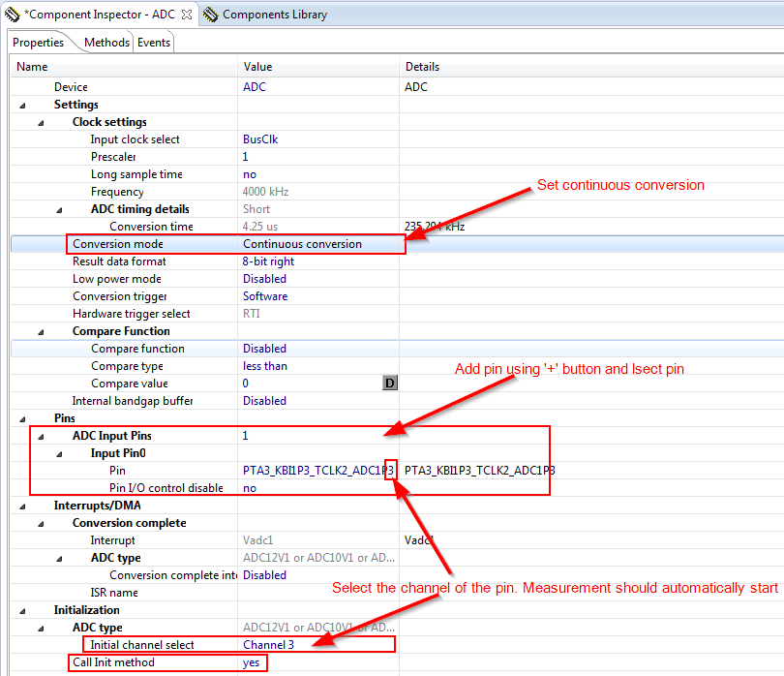Image resolution: width=784 pixels, height=676 pixels.
Task: Change Compare type less than value
Action: [265, 366]
